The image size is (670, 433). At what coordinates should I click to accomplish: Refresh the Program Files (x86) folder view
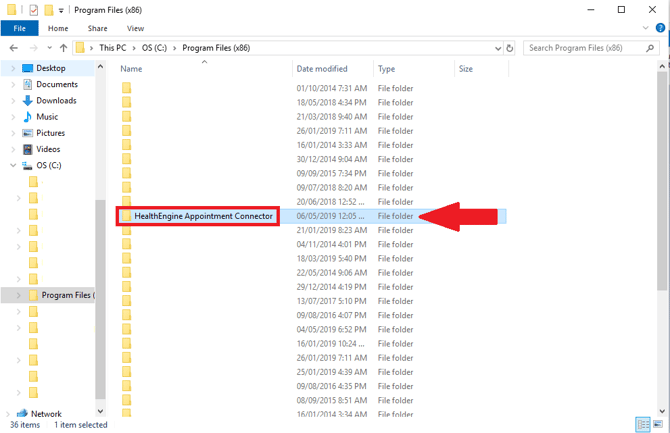[x=510, y=48]
